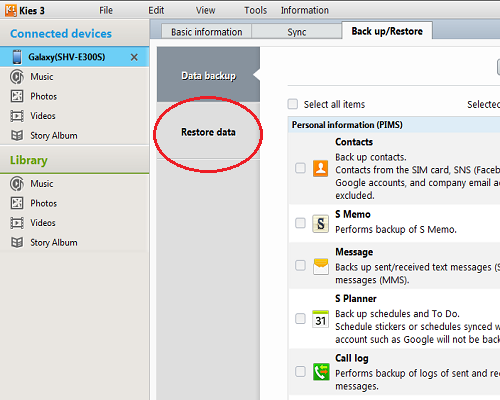Click the Kies 3 application logo icon

click(10, 10)
